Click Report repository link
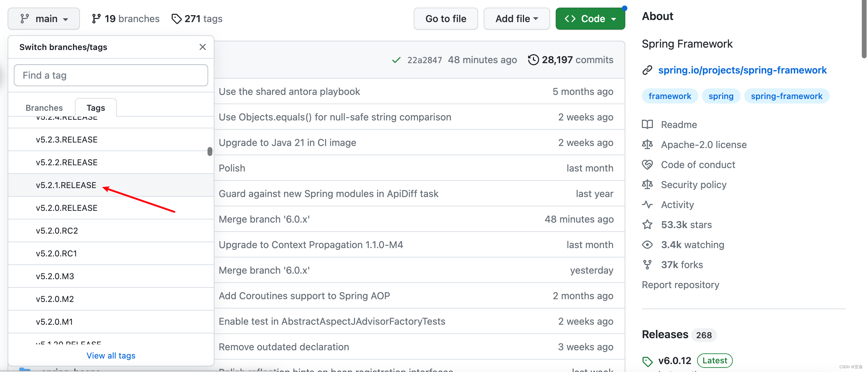This screenshot has width=868, height=372. point(680,285)
